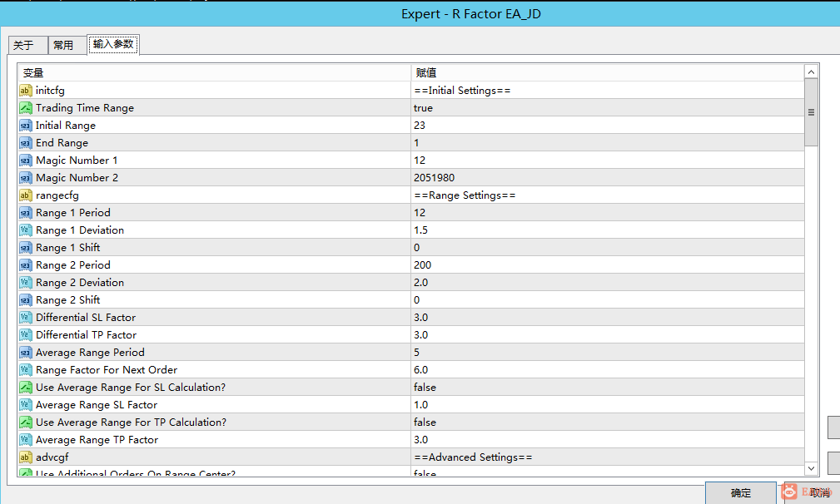Viewport: 840px width, 504px height.
Task: Click the 赋值 column header
Action: (x=608, y=72)
